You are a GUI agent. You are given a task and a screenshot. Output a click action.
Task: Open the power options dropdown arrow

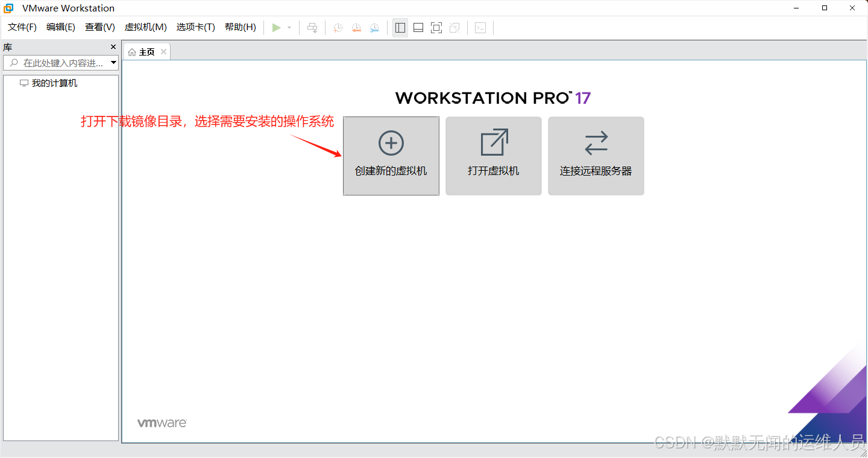click(x=289, y=28)
